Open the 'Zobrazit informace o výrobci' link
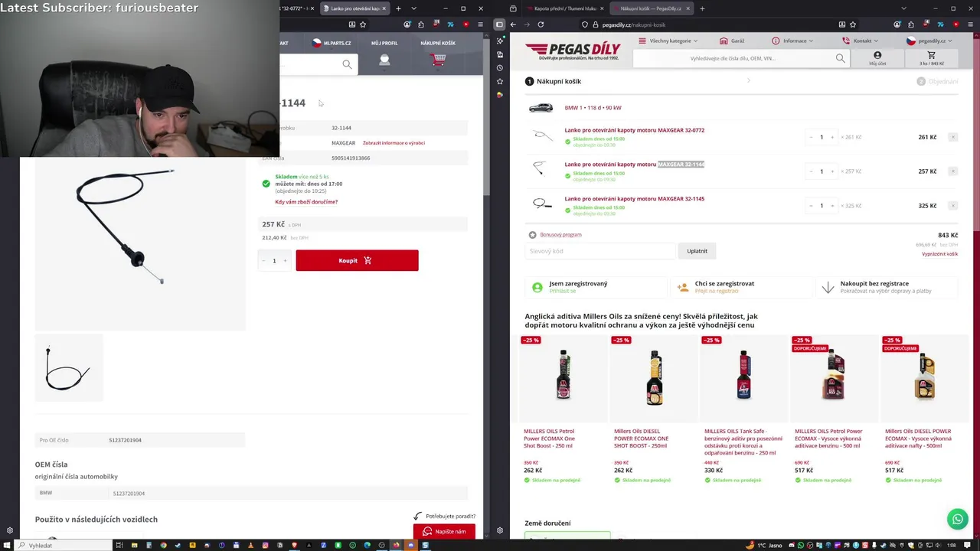 394,143
